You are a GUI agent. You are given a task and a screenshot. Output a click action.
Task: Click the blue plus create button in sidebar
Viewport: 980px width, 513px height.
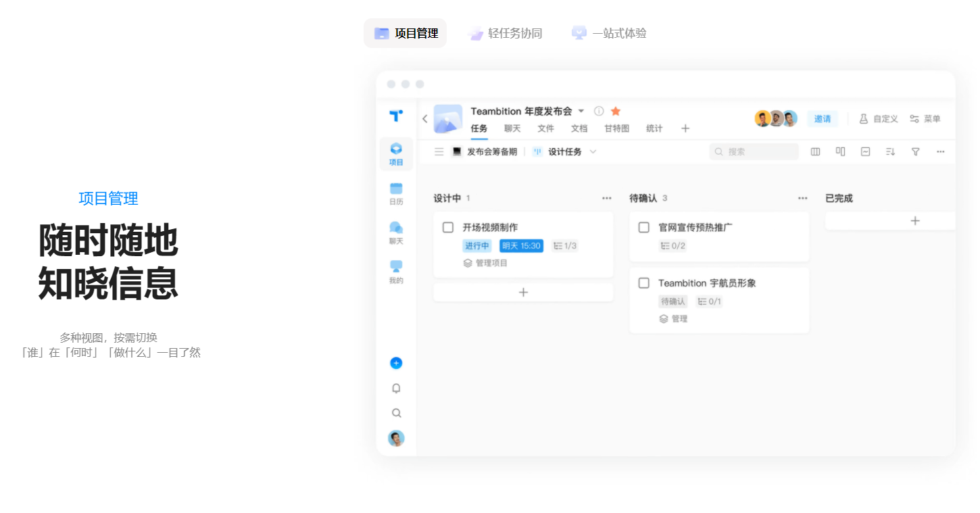click(396, 363)
